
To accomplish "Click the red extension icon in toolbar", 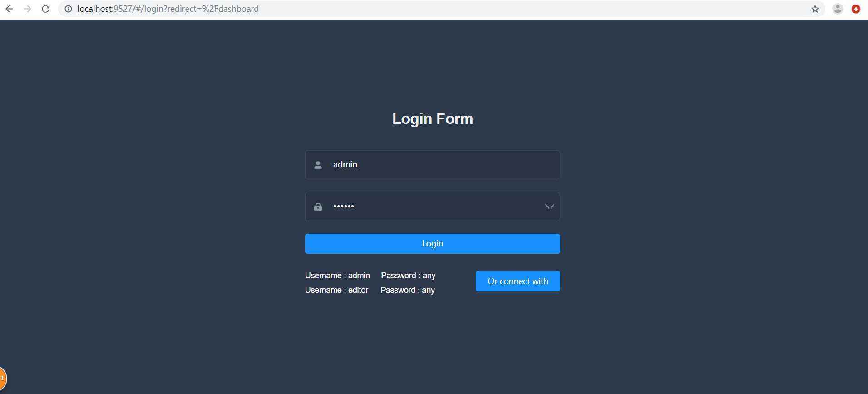I will tap(856, 9).
